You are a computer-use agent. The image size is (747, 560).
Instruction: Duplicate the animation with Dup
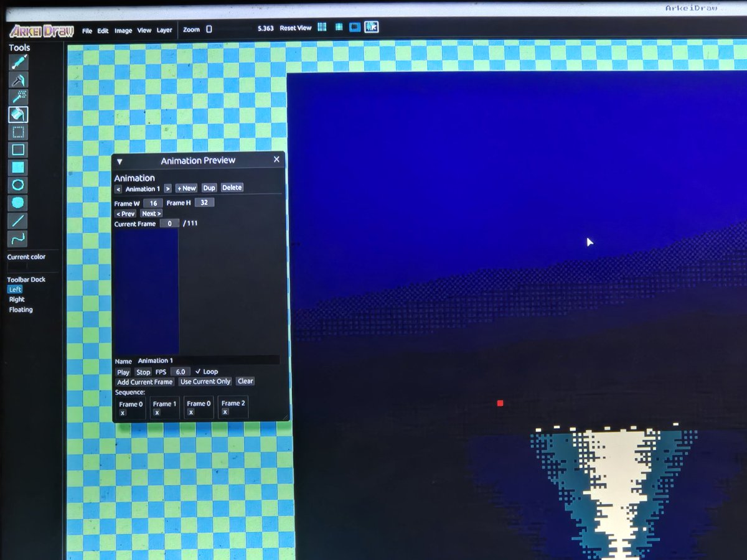pos(209,187)
